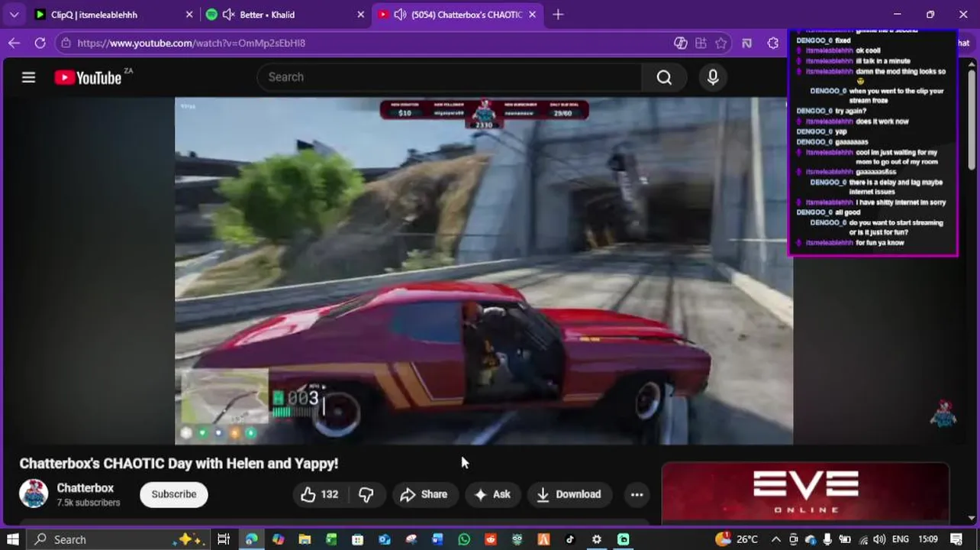This screenshot has height=550, width=980.
Task: Show hidden system tray icons chevron
Action: tap(776, 539)
